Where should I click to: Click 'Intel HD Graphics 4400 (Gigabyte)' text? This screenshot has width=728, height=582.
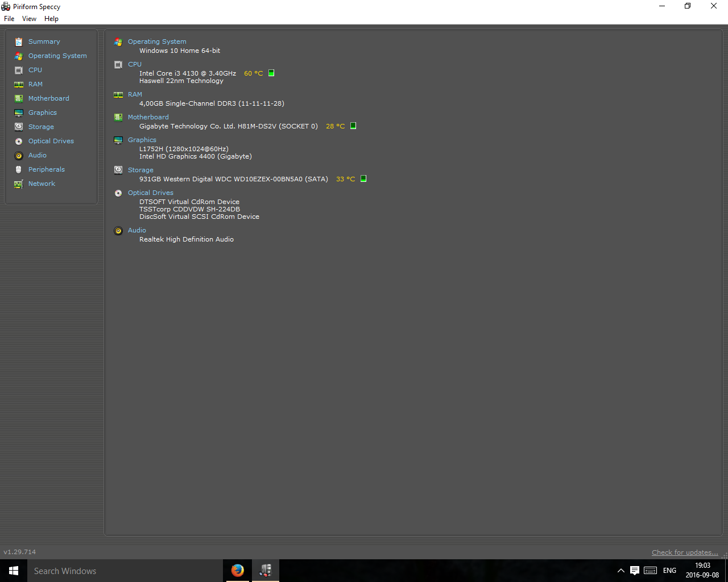pos(196,156)
